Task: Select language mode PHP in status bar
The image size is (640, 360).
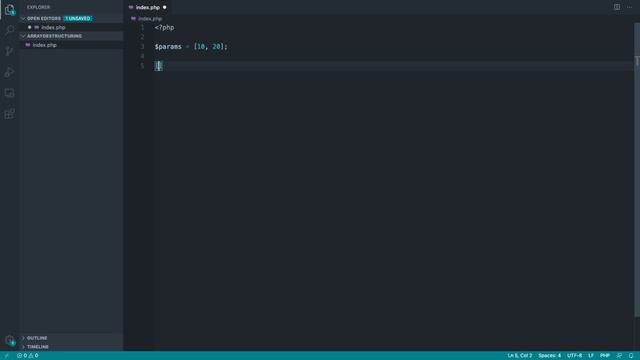Action: click(x=605, y=356)
